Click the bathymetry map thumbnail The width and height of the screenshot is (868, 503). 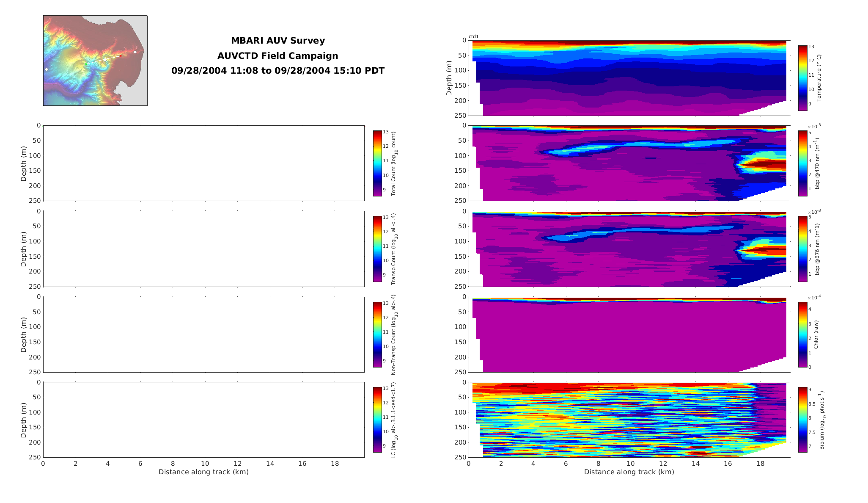tap(95, 61)
